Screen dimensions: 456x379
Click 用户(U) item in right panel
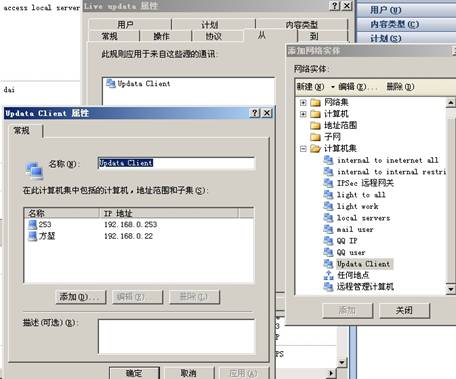(385, 10)
